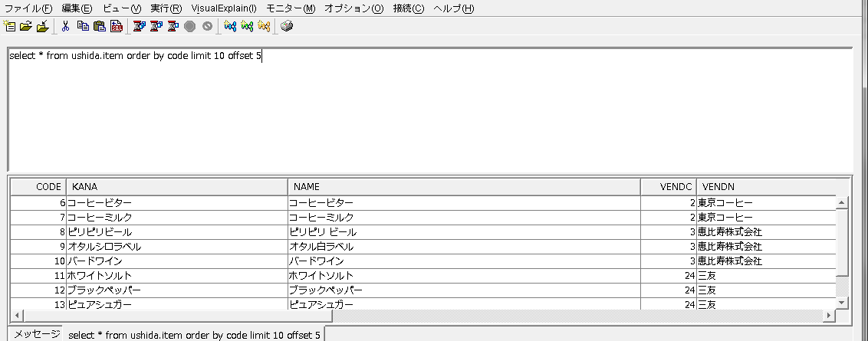The image size is (868, 341).
Task: Open the ヘルプ(H) menu
Action: 453,8
